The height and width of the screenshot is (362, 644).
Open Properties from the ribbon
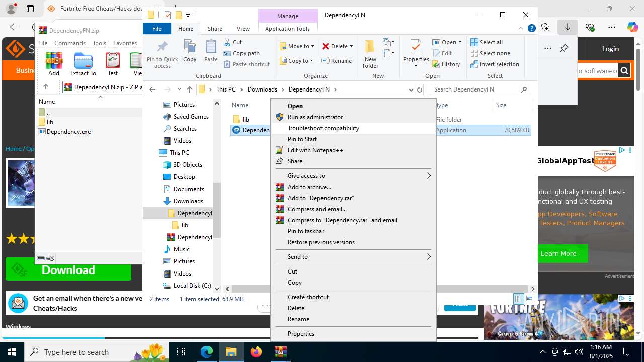[x=416, y=53]
